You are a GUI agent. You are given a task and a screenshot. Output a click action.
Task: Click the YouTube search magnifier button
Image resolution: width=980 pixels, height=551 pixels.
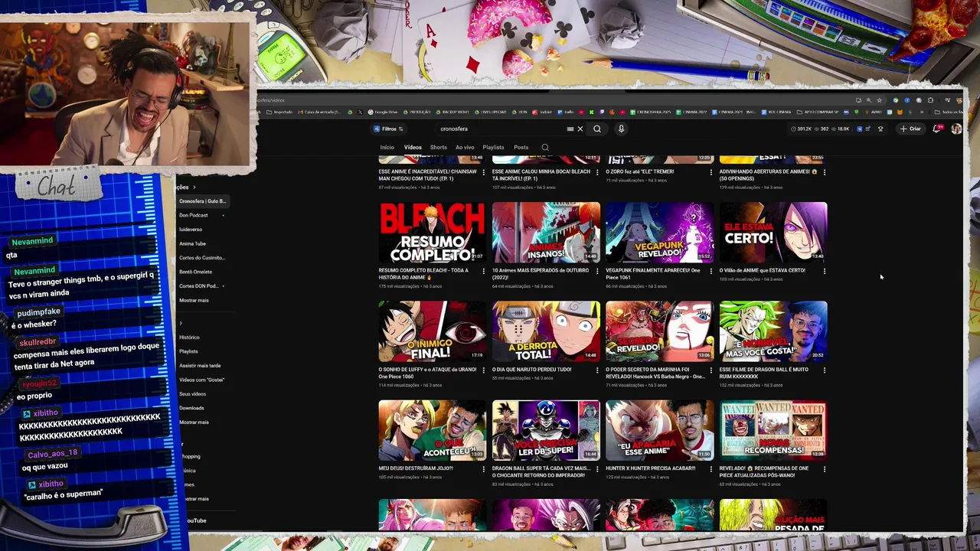coord(597,129)
